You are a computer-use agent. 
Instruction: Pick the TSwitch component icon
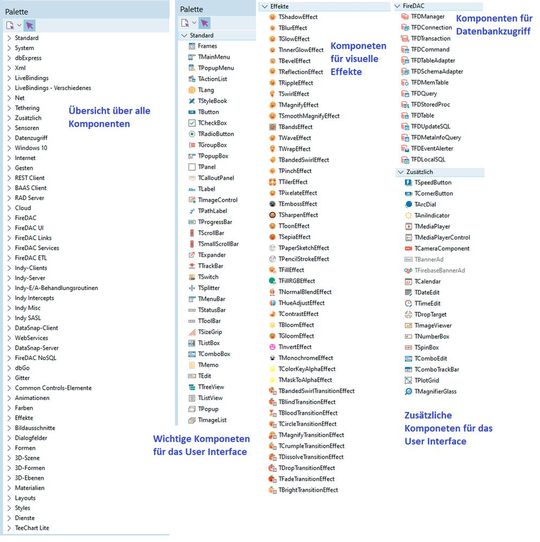click(x=192, y=277)
